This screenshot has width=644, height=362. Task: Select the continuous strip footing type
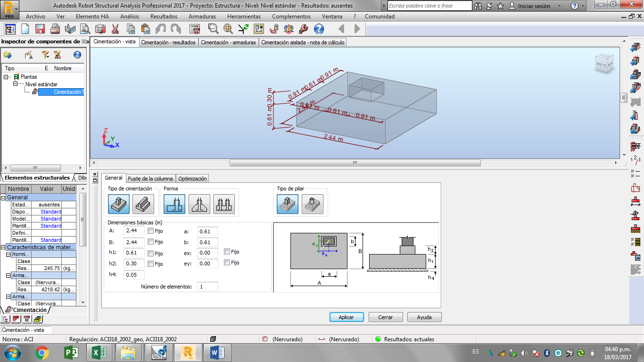point(143,204)
